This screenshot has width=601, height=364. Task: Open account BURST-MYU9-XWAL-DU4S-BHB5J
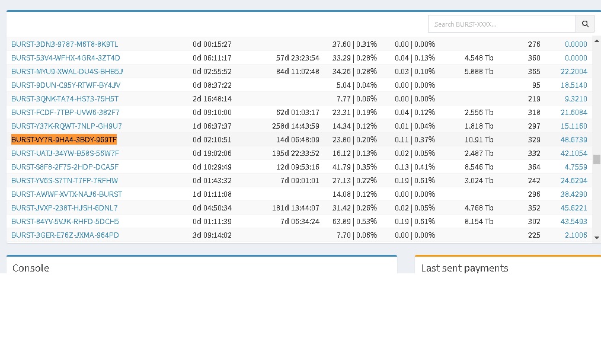67,71
